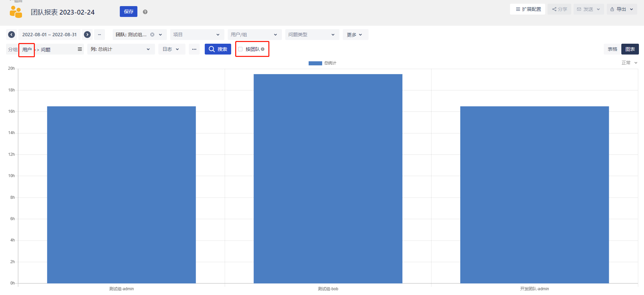Image resolution: width=644 pixels, height=295 pixels.
Task: Select the 图表 view tab
Action: point(630,49)
